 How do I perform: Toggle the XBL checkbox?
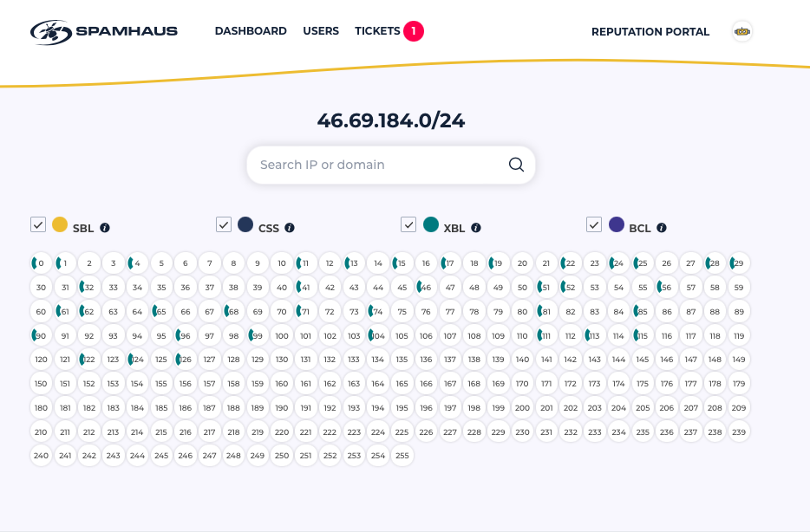(x=408, y=224)
